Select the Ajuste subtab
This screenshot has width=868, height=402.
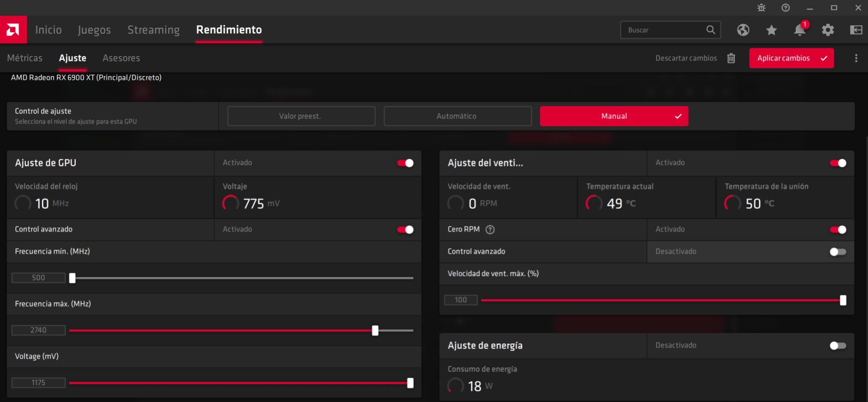[x=72, y=58]
